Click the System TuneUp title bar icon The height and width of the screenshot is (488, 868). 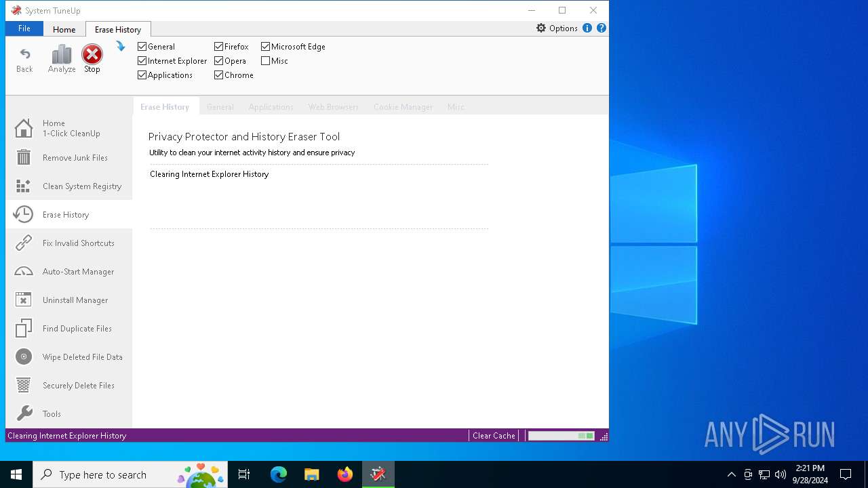(16, 10)
